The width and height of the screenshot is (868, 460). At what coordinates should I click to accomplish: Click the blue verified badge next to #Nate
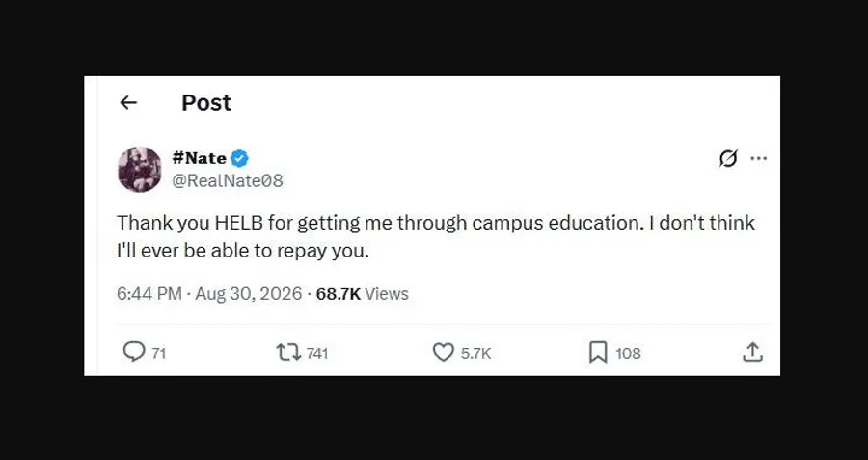pyautogui.click(x=239, y=158)
